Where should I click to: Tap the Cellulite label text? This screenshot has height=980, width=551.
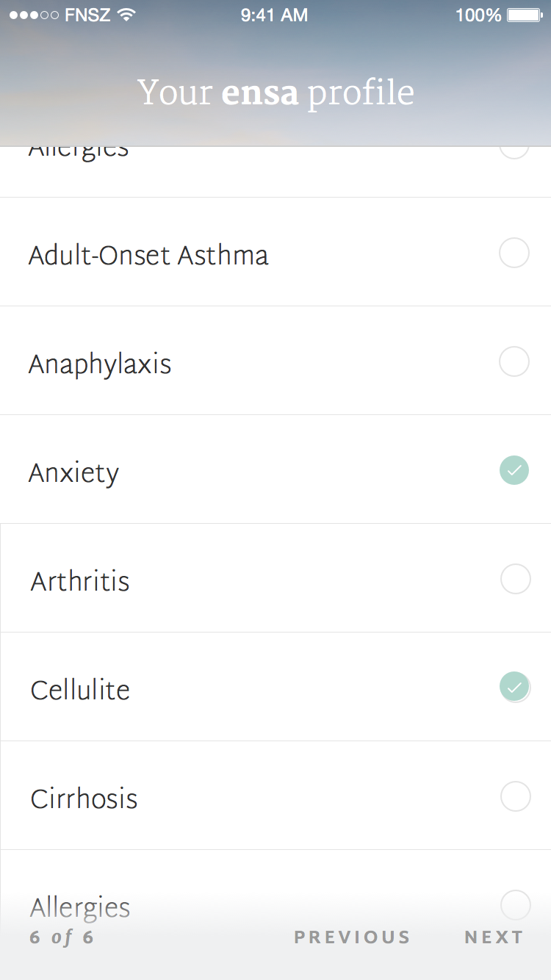pyautogui.click(x=80, y=691)
